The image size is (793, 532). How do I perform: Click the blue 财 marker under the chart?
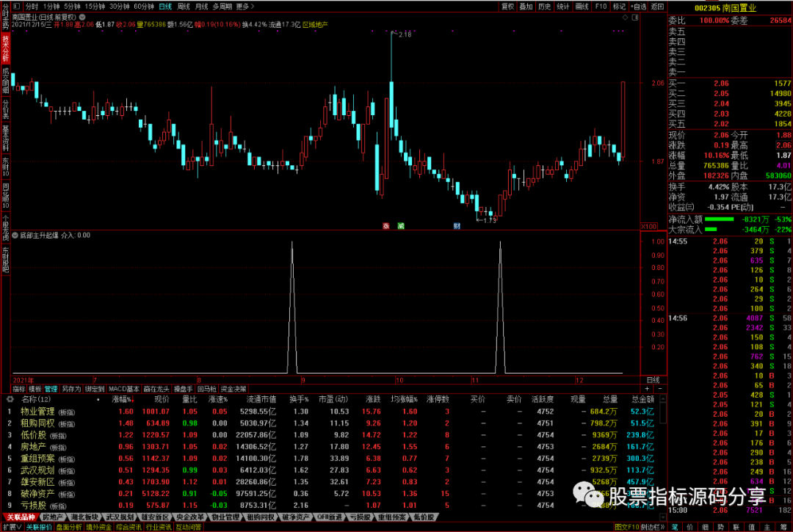pyautogui.click(x=457, y=226)
